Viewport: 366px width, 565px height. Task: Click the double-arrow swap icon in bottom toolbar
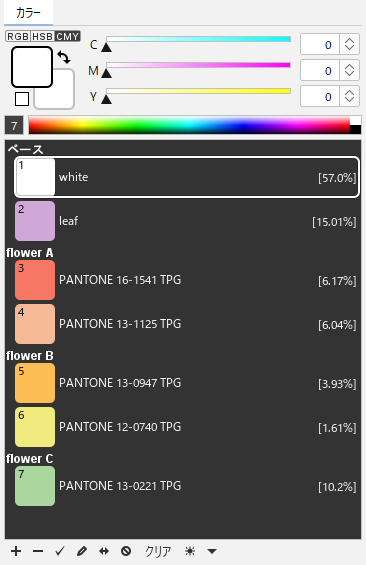[104, 551]
